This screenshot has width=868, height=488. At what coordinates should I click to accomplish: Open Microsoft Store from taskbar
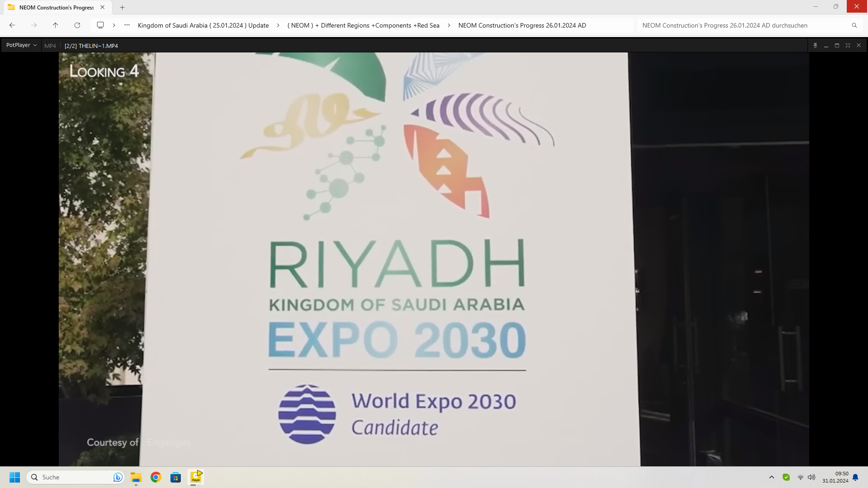click(x=175, y=477)
